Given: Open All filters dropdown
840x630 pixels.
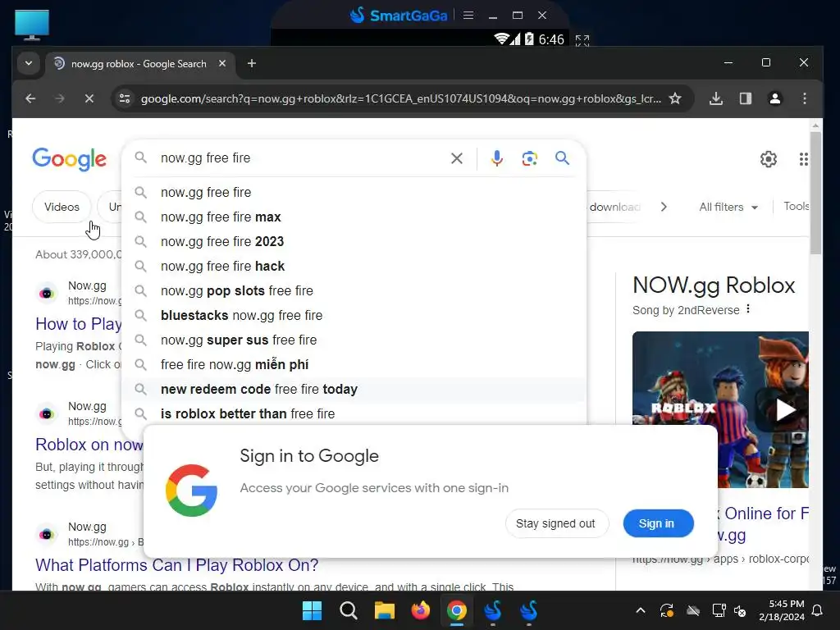Looking at the screenshot, I should (728, 207).
